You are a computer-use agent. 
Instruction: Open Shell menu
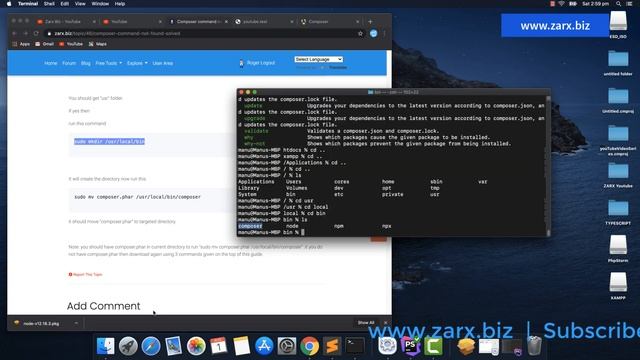[x=49, y=4]
